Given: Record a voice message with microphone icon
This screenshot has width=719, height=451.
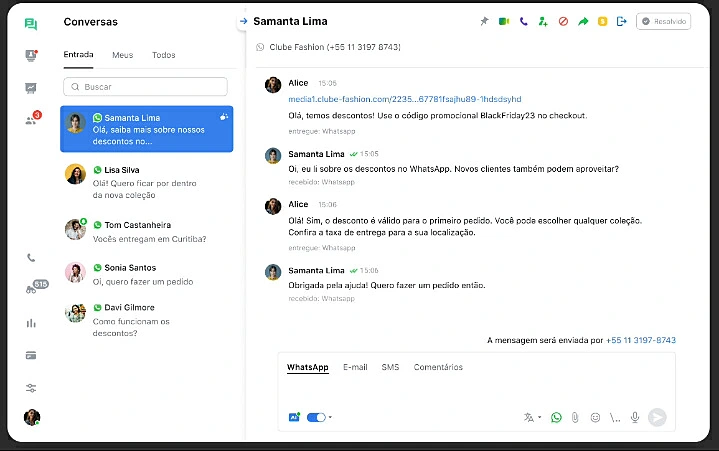Looking at the screenshot, I should click(x=635, y=417).
